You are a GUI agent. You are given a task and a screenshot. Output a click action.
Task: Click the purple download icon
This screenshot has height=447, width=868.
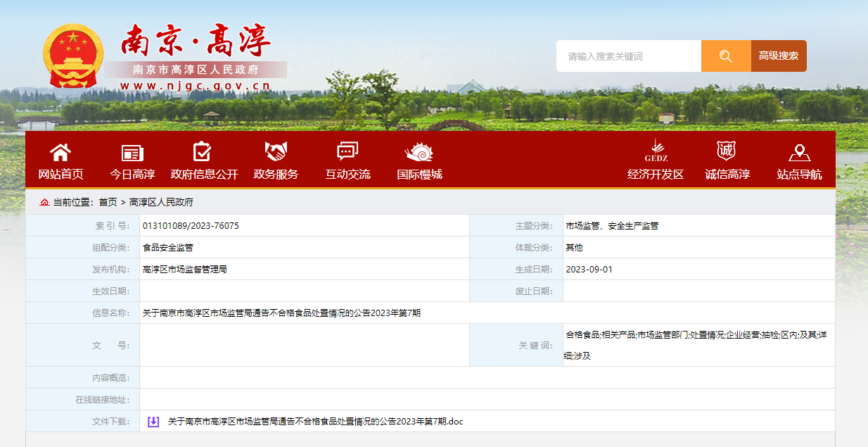click(153, 422)
